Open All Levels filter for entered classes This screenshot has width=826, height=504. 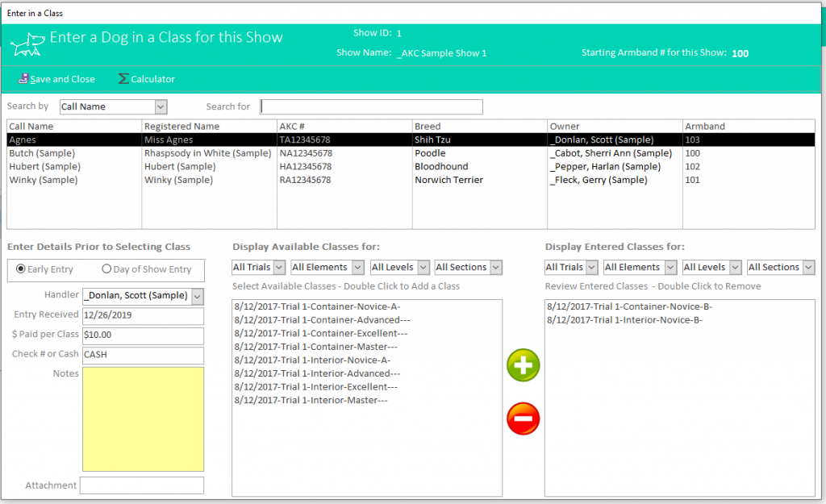736,268
